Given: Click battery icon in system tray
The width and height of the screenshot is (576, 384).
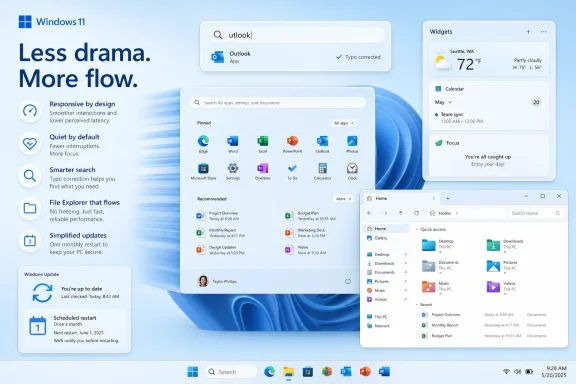Looking at the screenshot, I should [x=529, y=372].
